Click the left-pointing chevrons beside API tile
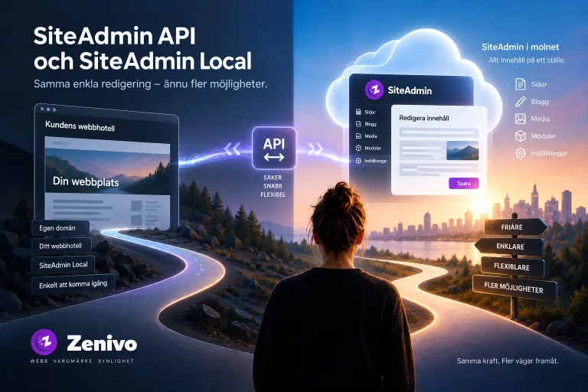 233,149
